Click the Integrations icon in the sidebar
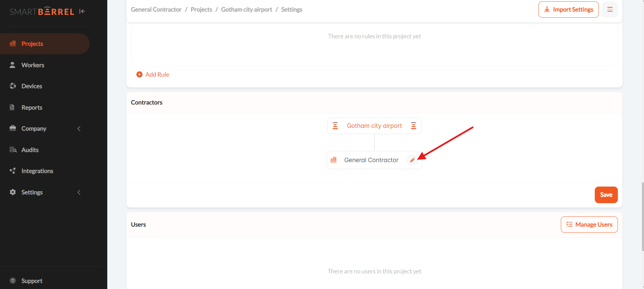Screen dimensions: 644x289 coord(13,171)
